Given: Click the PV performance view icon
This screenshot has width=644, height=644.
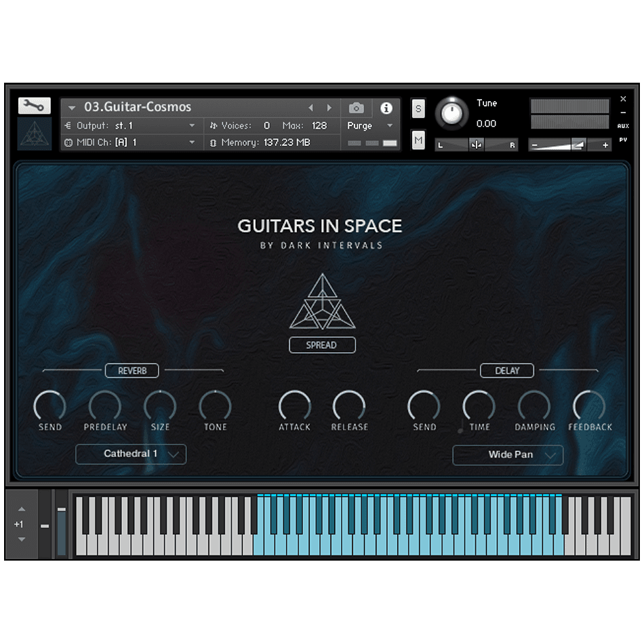Looking at the screenshot, I should coord(624,140).
